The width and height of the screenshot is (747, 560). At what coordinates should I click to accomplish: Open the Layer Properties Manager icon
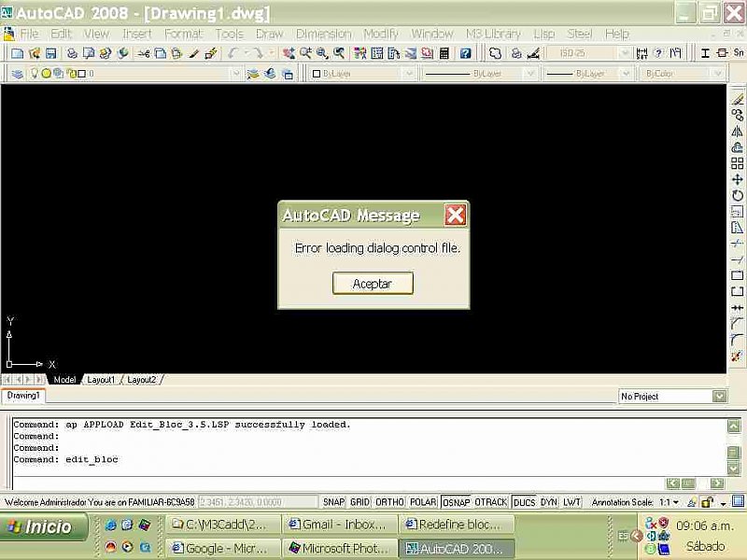[17, 74]
